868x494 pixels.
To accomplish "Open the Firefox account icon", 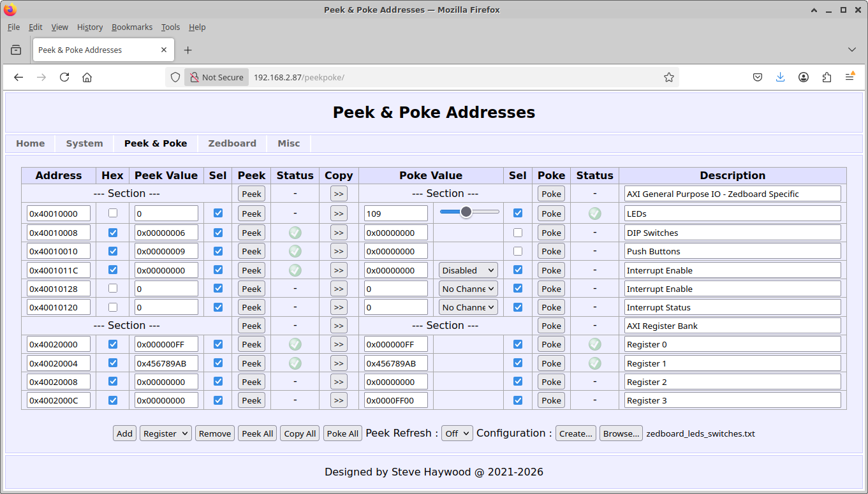I will click(x=804, y=77).
